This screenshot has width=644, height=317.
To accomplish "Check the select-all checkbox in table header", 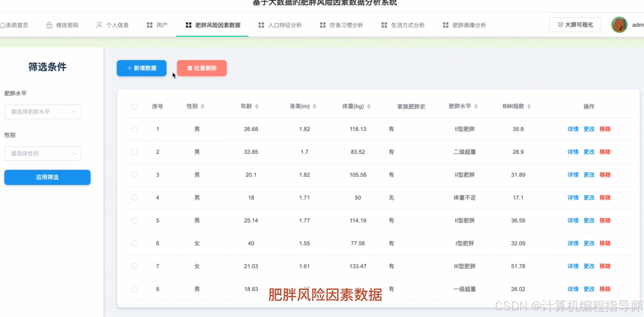I will tap(135, 107).
